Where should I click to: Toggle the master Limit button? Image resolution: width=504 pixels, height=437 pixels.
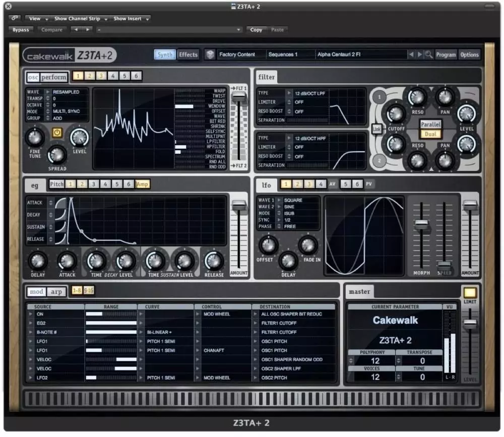(x=470, y=292)
